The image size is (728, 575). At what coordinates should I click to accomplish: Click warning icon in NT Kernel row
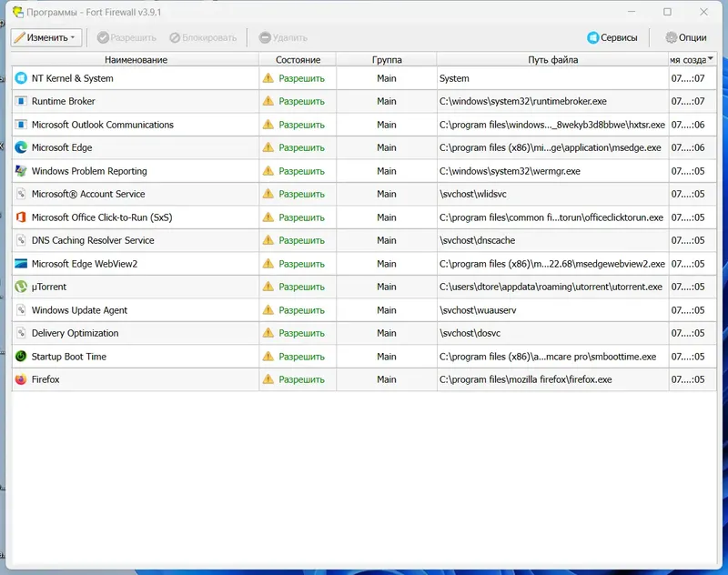pyautogui.click(x=268, y=78)
